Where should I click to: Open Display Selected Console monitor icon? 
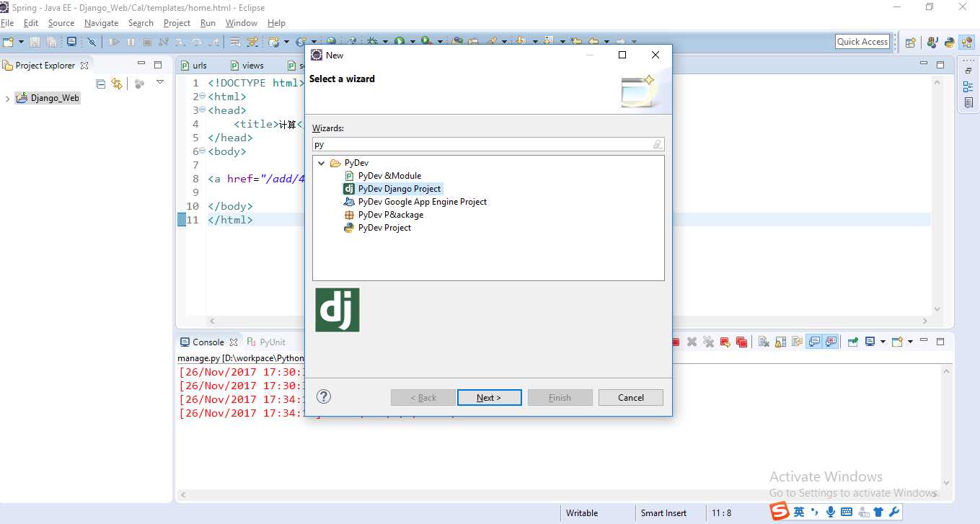click(870, 342)
